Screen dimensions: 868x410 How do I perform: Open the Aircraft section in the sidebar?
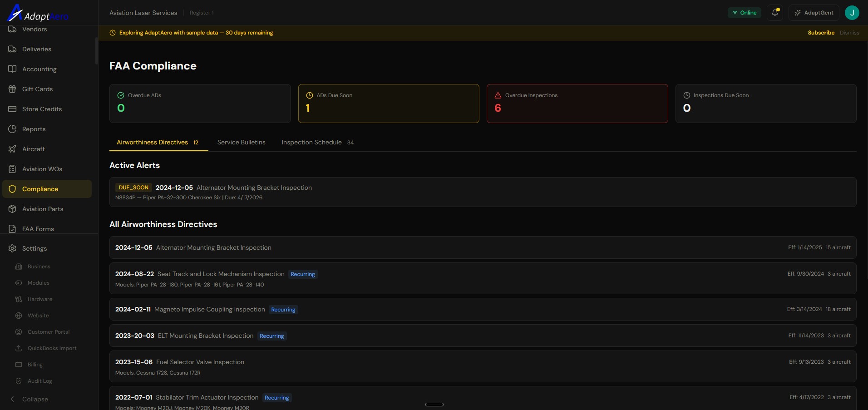click(x=33, y=149)
